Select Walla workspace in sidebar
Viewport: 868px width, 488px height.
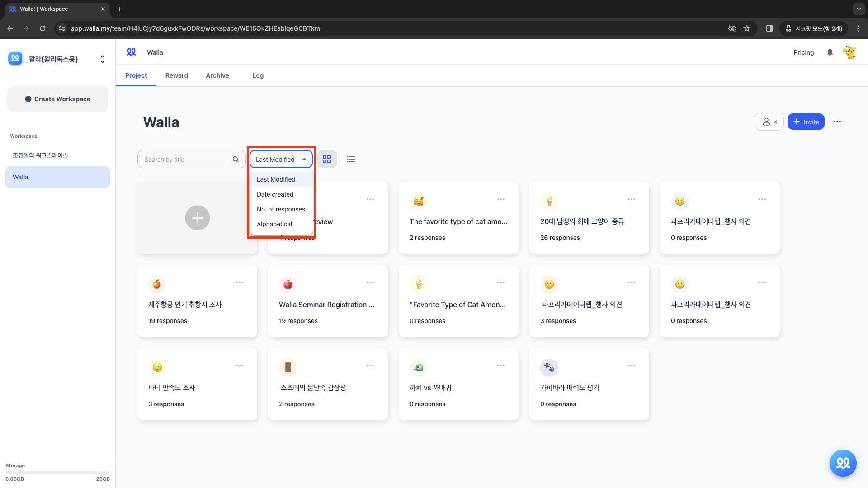(x=57, y=177)
